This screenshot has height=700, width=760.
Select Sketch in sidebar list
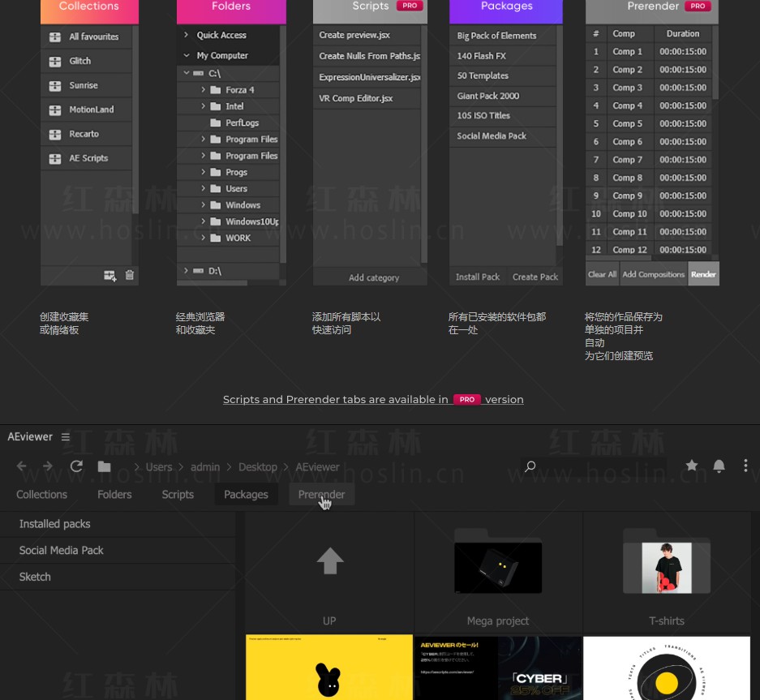[118, 577]
